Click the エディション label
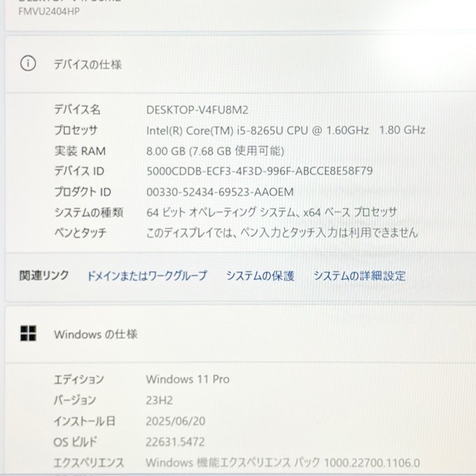Screen dimensions: 476x476 (x=79, y=379)
